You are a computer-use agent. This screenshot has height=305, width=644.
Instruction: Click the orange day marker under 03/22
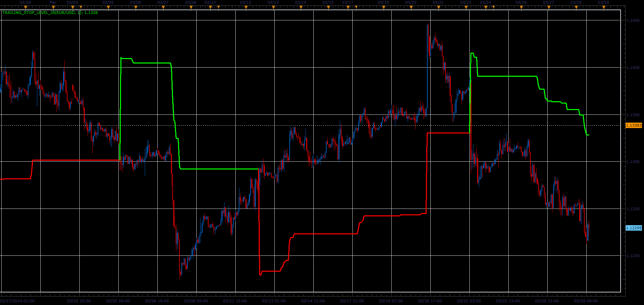(x=466, y=7)
